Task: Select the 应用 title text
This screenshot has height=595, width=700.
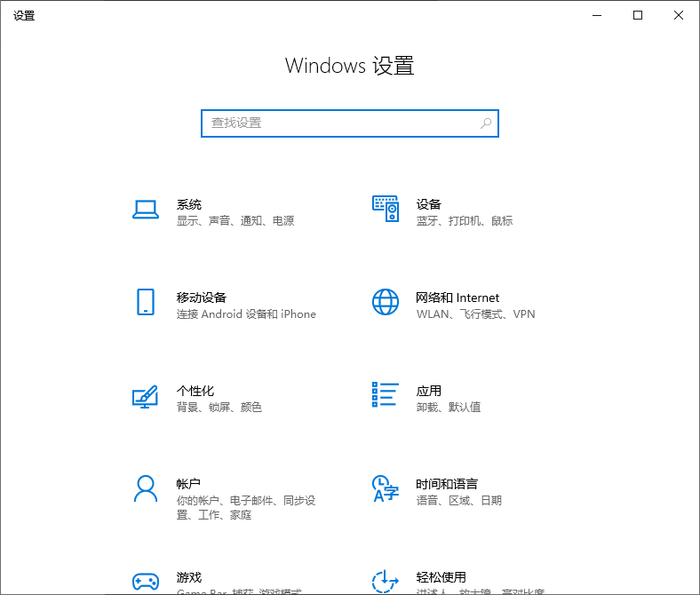Action: pyautogui.click(x=428, y=391)
